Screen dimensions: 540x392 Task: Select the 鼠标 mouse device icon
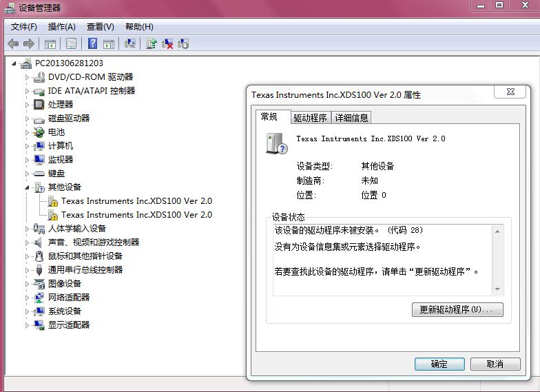click(39, 256)
